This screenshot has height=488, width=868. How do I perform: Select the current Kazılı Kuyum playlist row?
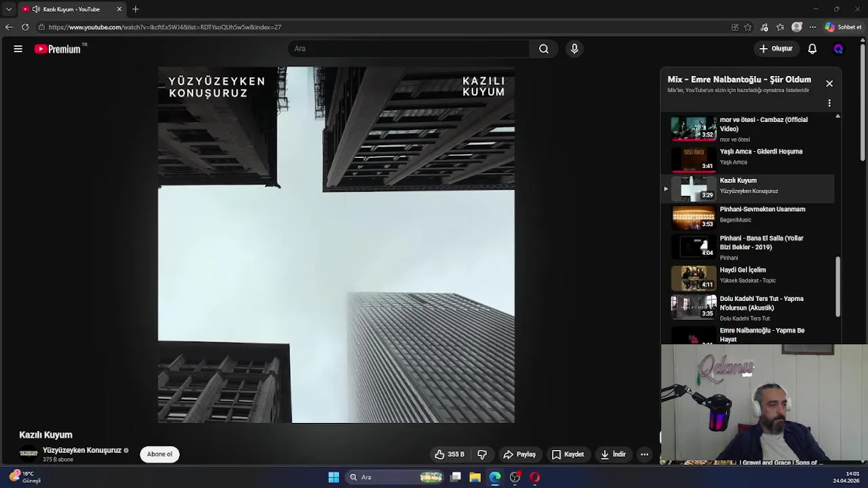click(x=749, y=188)
